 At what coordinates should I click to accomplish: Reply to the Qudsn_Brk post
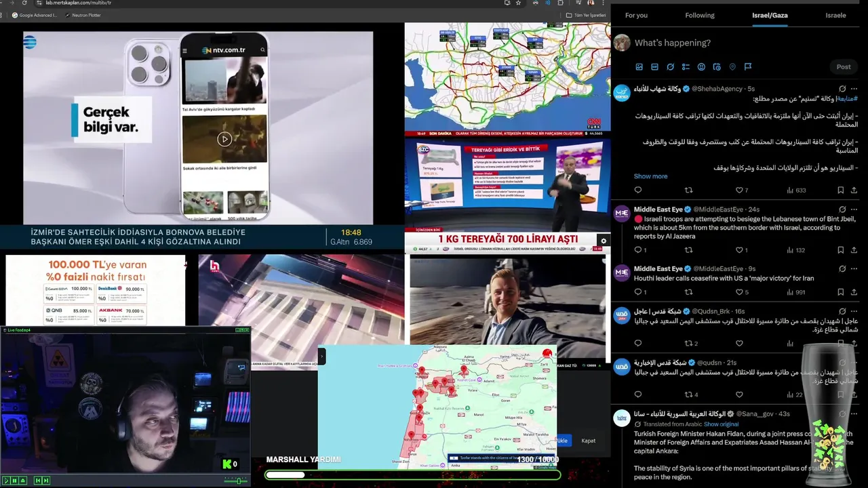coord(637,344)
